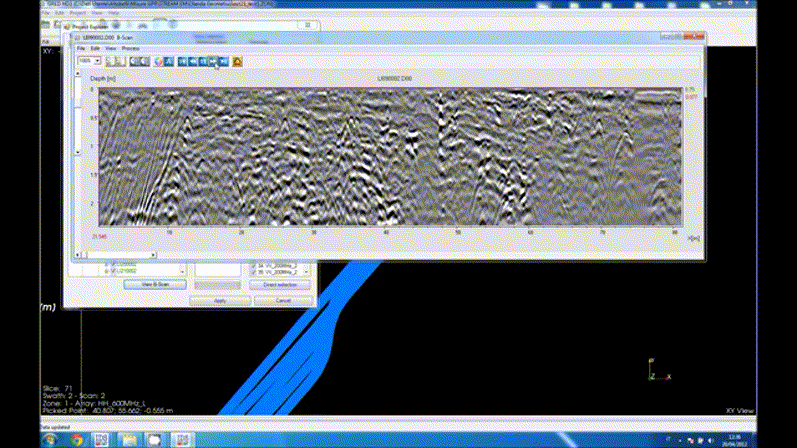The height and width of the screenshot is (448, 797).
Task: Click the Apply button
Action: (220, 301)
